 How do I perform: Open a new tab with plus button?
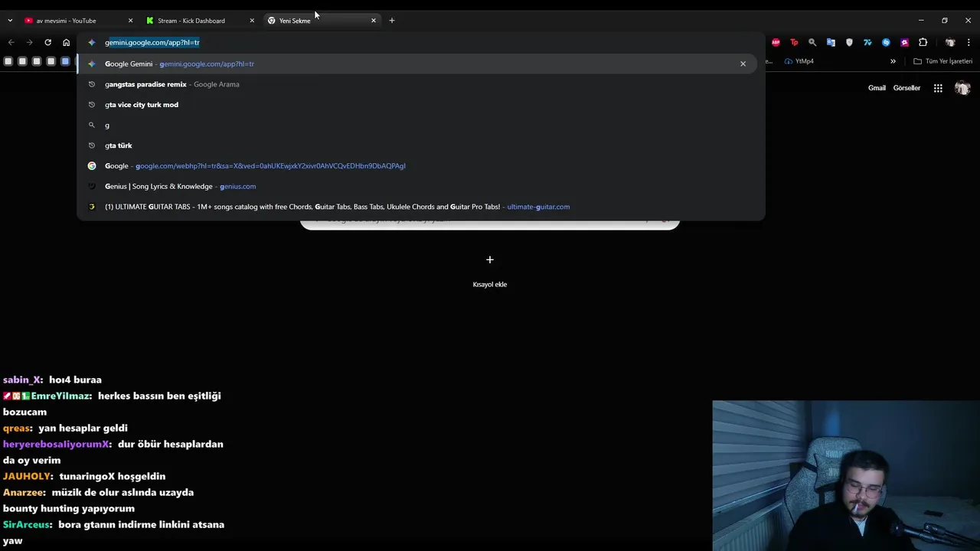click(x=391, y=21)
